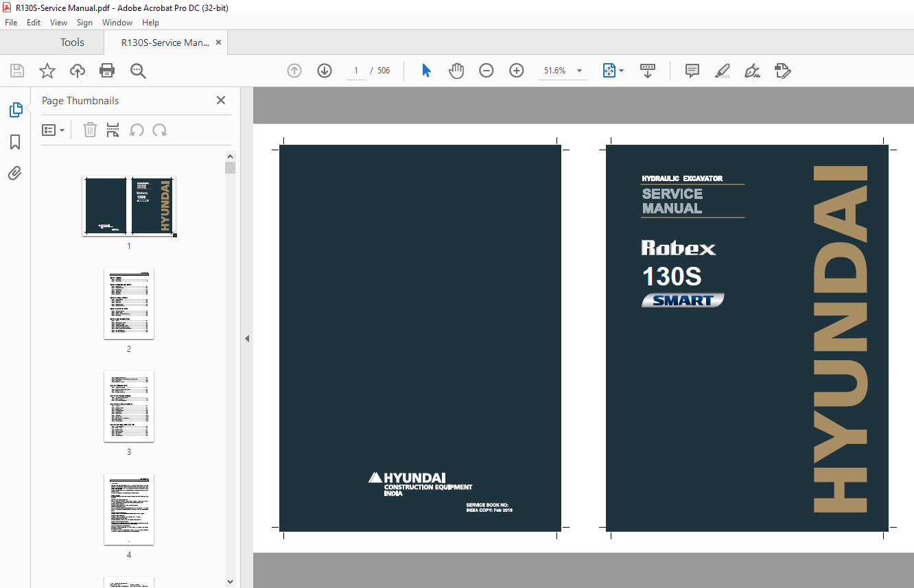The width and height of the screenshot is (914, 588).
Task: Bookmark the file with the star icon
Action: [47, 71]
